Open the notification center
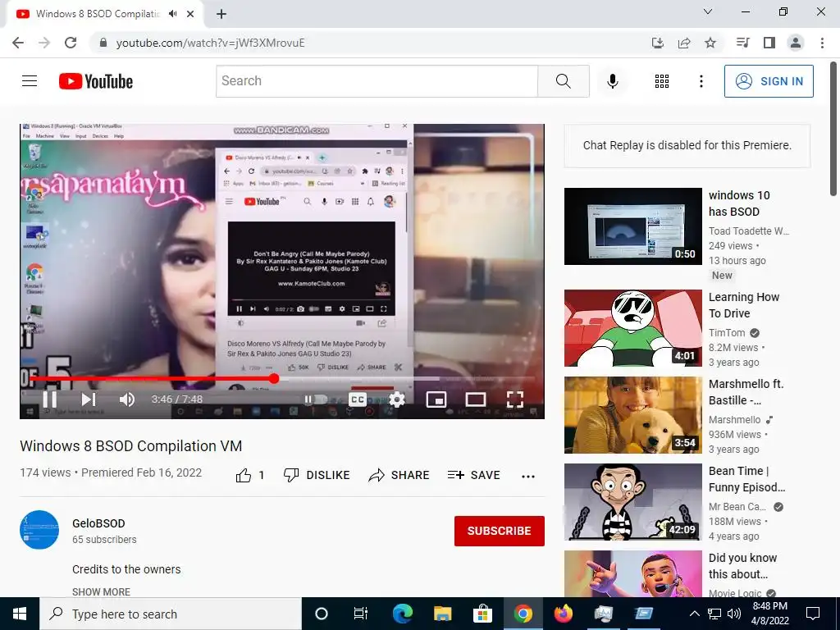The height and width of the screenshot is (630, 840). coord(813,614)
